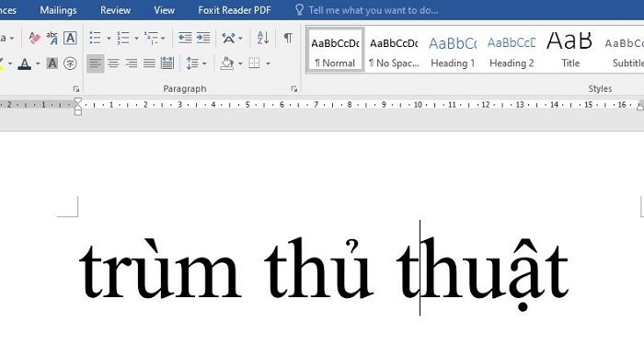Click the ruler's left indent box
This screenshot has height=345, width=644.
pyautogui.click(x=77, y=112)
